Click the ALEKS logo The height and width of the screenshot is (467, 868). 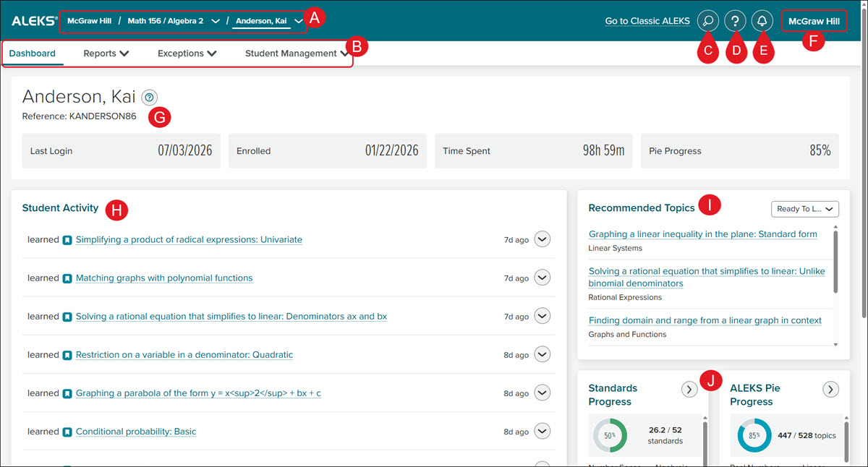pos(34,21)
